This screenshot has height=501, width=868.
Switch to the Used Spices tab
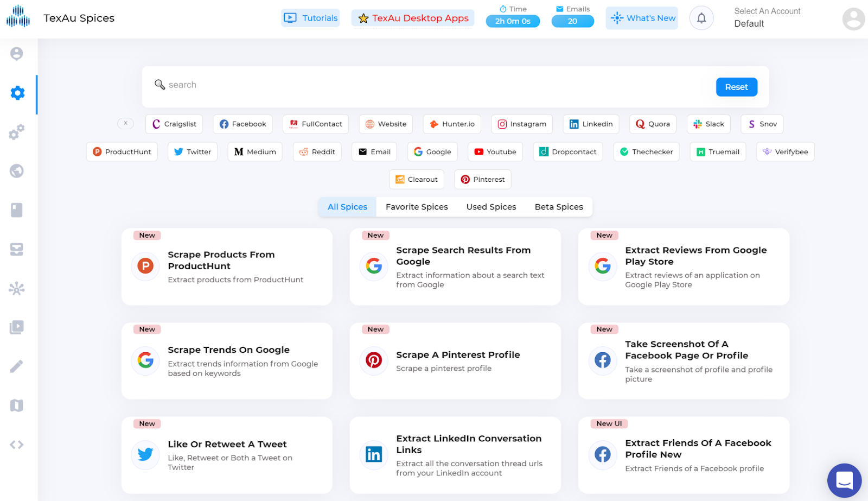[491, 207]
